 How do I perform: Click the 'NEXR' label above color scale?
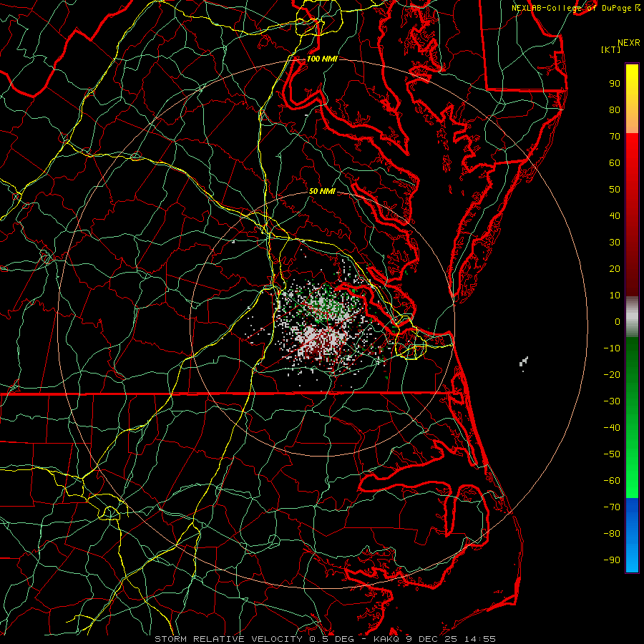pos(629,43)
